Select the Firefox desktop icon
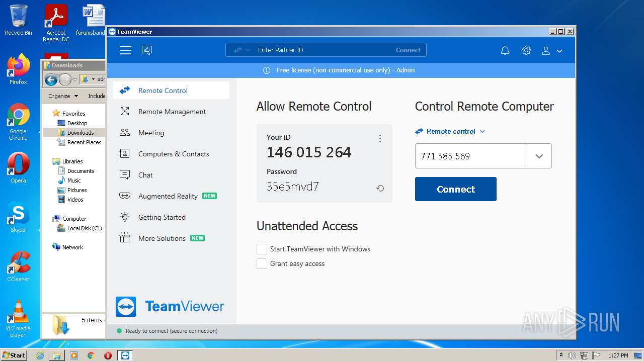 [18, 69]
